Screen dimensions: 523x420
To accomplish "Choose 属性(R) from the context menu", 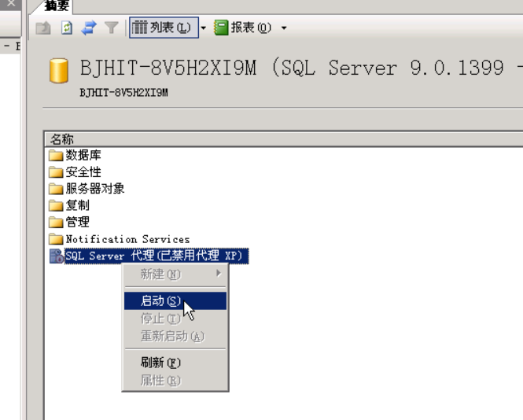I will (x=175, y=380).
